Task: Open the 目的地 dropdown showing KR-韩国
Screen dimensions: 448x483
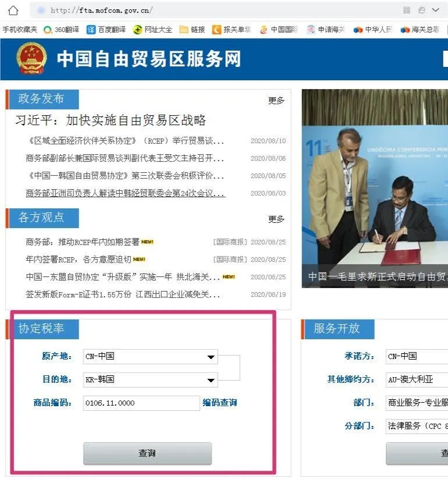Action: [151, 380]
